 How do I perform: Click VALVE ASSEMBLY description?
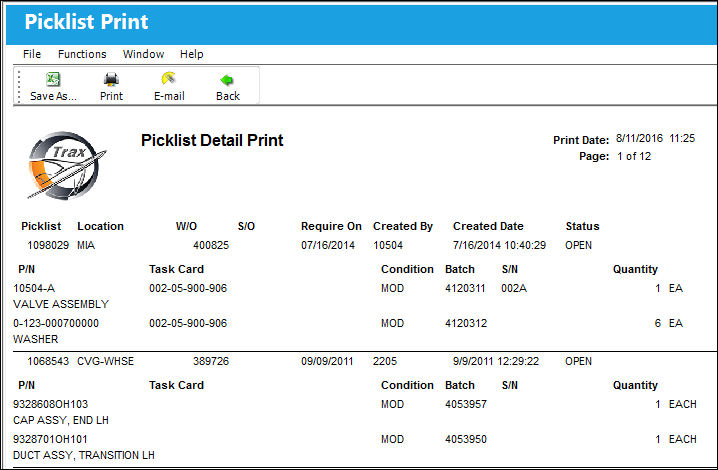61,304
